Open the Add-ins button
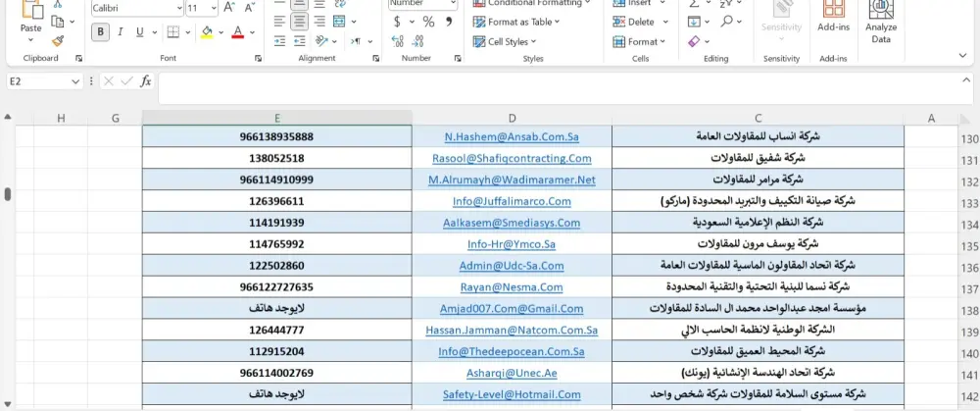Image resolution: width=980 pixels, height=411 pixels. point(833,17)
